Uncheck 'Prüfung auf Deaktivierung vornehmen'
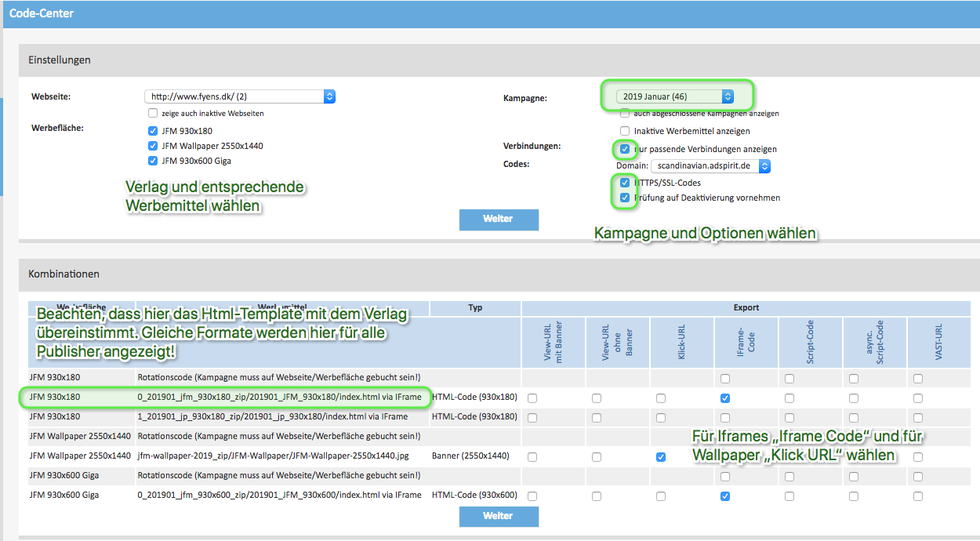The height and width of the screenshot is (541, 980). [x=625, y=198]
